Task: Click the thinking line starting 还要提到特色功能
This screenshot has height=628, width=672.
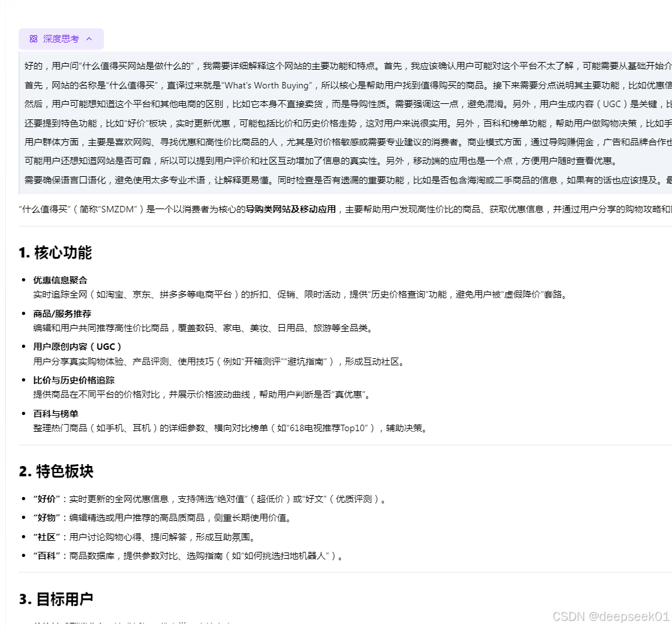Action: coord(348,123)
